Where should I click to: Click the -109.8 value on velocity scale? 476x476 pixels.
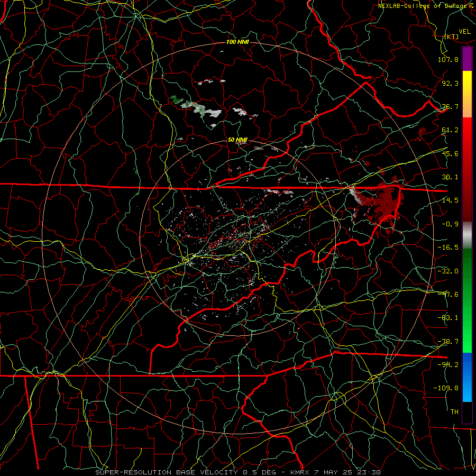click(x=446, y=388)
